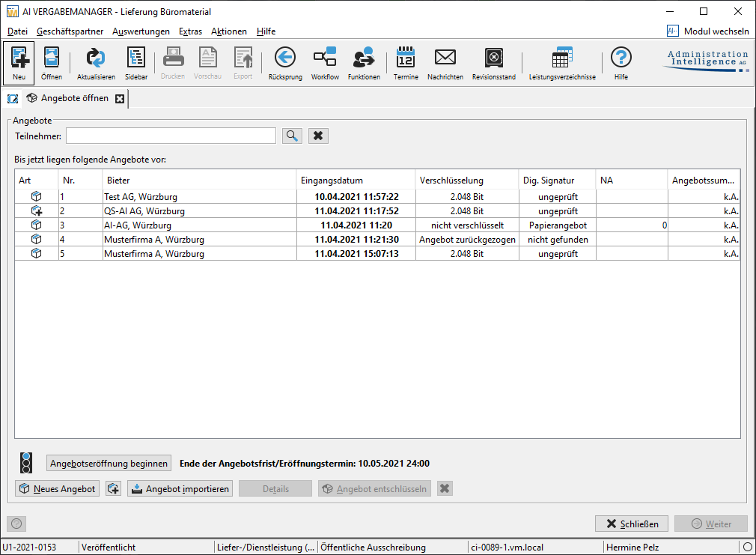This screenshot has height=555, width=756.
Task: Sort by the Dig. Signatur column header
Action: (x=558, y=180)
